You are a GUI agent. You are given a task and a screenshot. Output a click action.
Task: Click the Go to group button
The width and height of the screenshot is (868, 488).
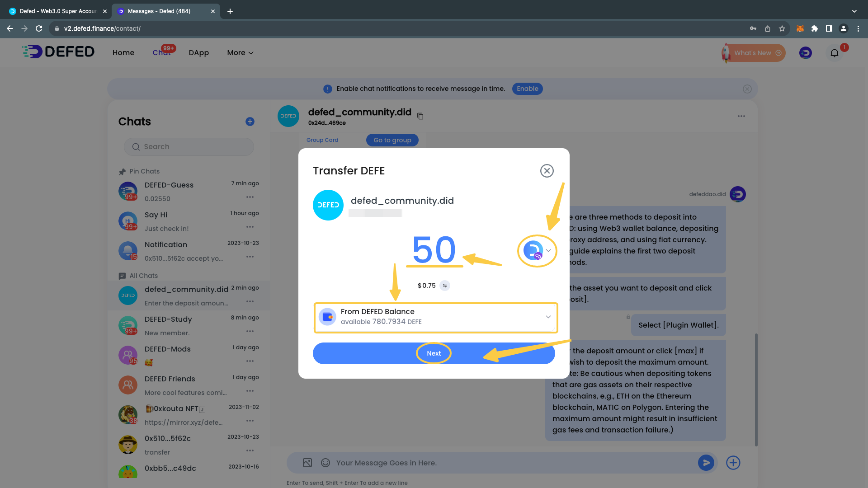click(392, 140)
